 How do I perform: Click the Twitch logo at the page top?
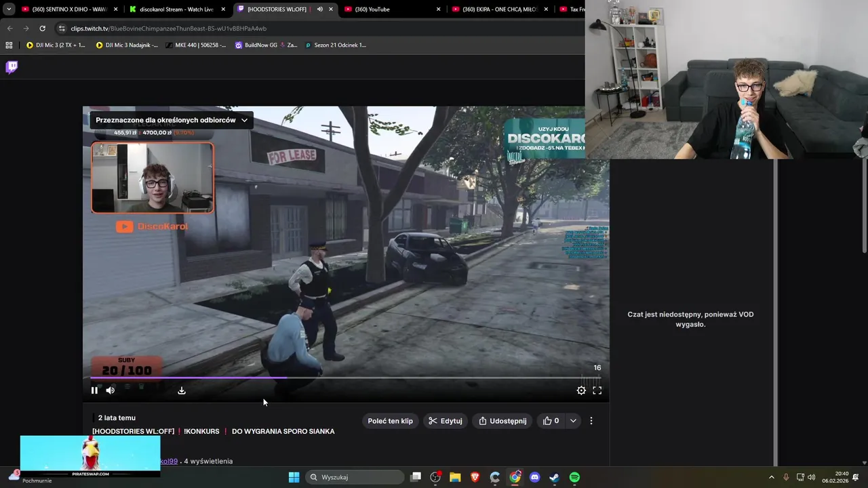pyautogui.click(x=12, y=66)
